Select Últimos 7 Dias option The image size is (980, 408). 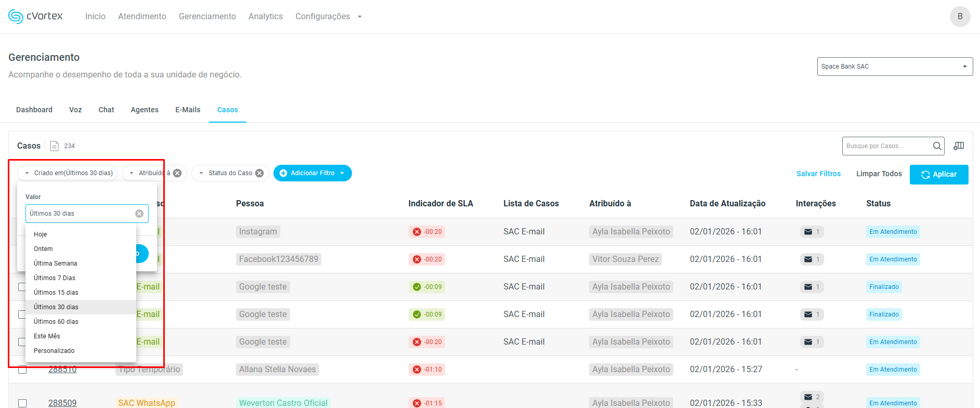tap(55, 278)
